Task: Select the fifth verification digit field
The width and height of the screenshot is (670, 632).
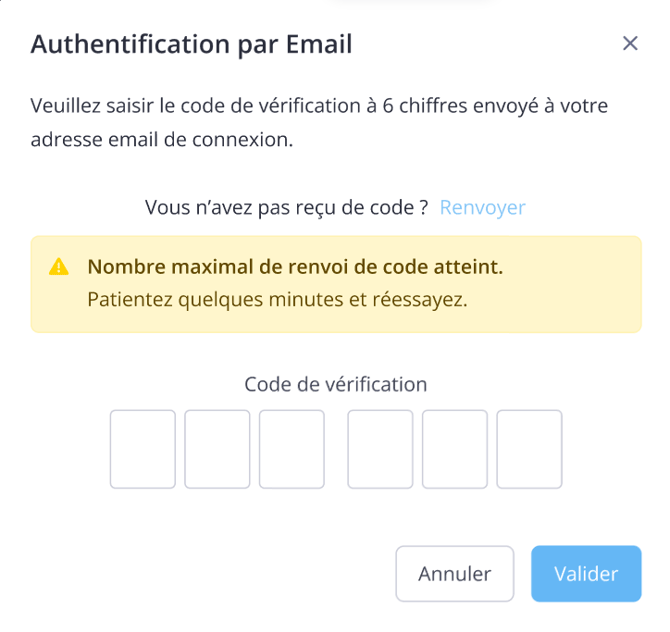Action: point(455,449)
